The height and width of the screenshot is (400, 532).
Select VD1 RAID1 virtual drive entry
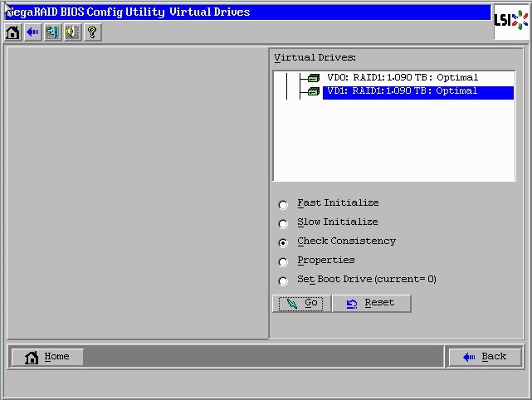(x=403, y=92)
